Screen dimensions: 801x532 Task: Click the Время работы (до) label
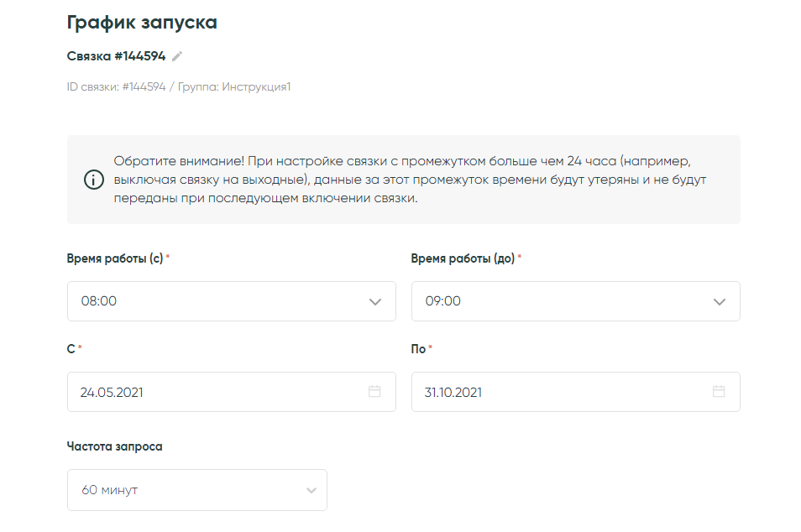tap(463, 258)
